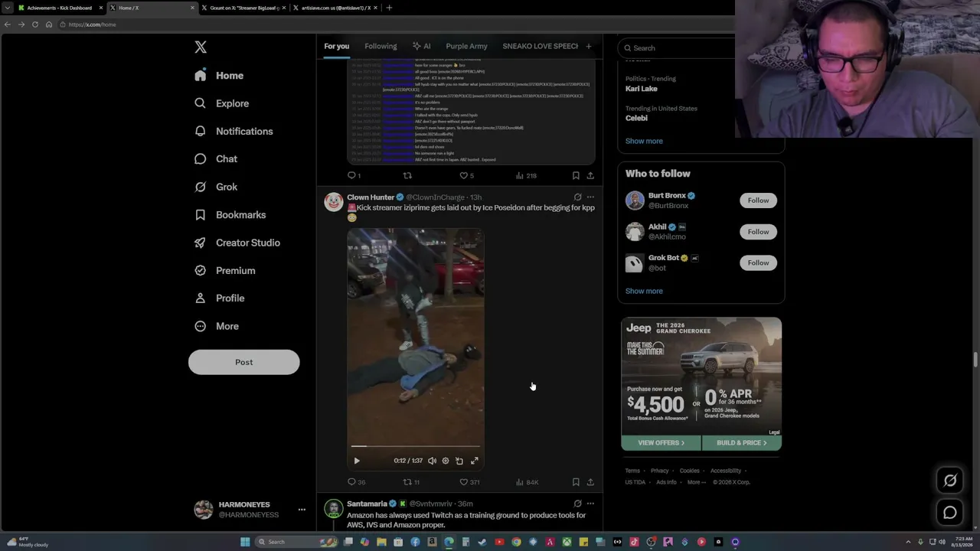The image size is (980, 551).
Task: Share the Clown Hunter post
Action: (590, 482)
